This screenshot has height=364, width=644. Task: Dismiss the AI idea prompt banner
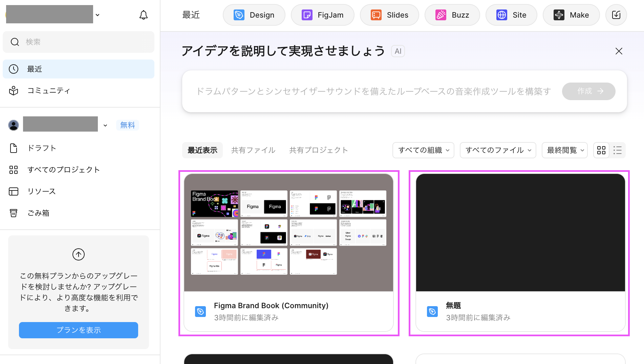619,51
